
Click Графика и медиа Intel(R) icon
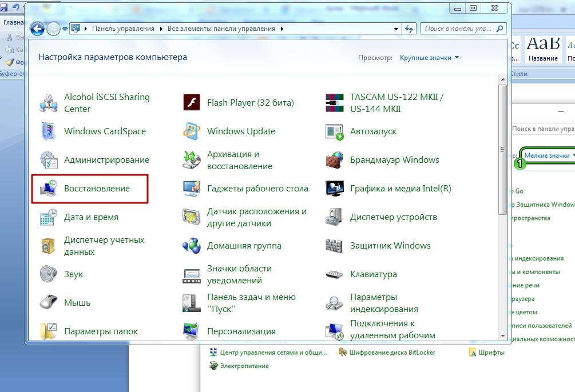click(335, 189)
